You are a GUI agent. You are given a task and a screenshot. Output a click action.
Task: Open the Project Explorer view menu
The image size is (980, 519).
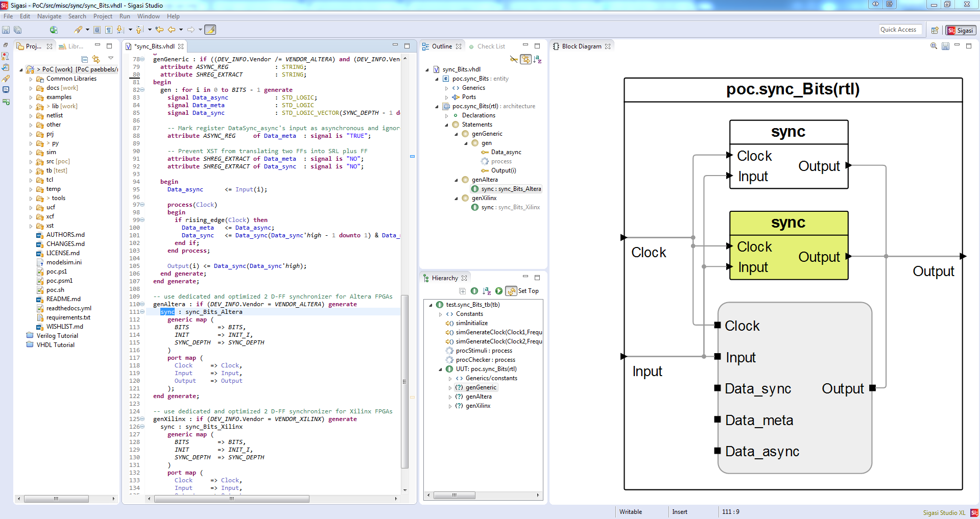pos(111,58)
